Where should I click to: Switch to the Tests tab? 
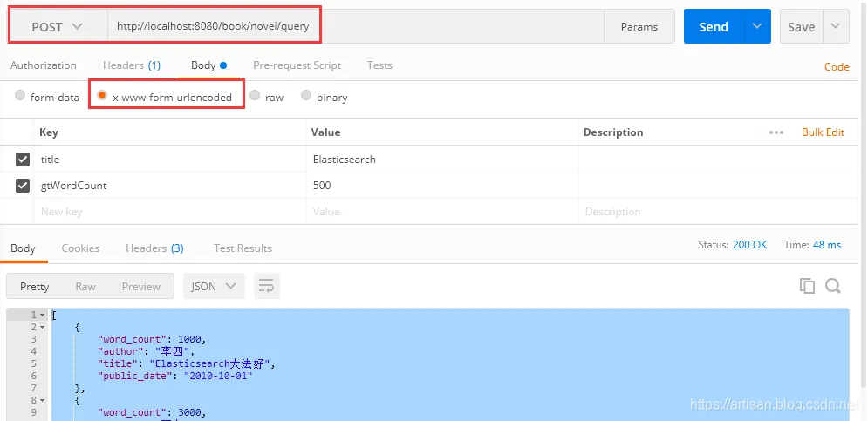379,65
